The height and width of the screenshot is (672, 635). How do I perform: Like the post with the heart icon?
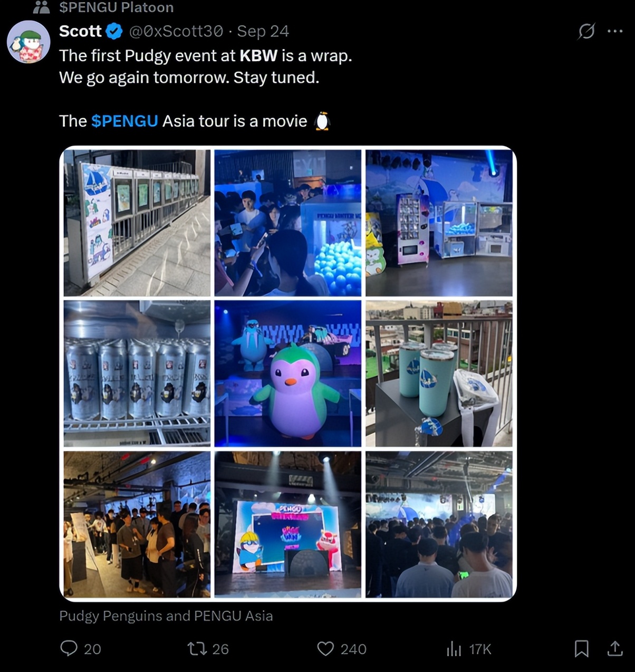pyautogui.click(x=325, y=648)
